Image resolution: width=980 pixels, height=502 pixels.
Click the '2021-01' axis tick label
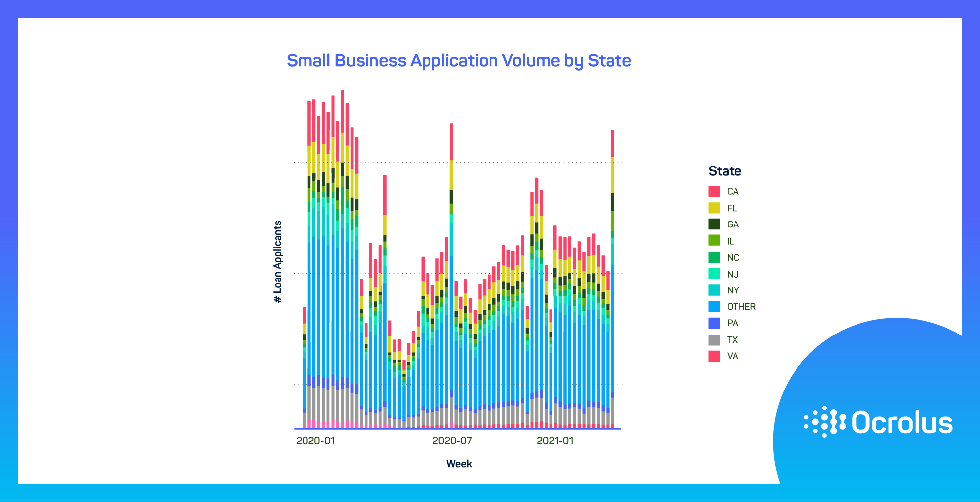(555, 441)
